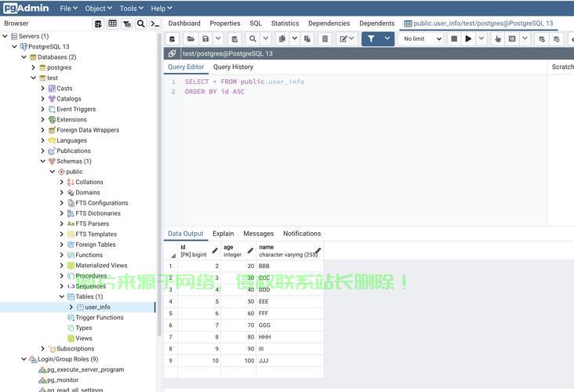Click the edit pencil in age column header
Image resolution: width=574 pixels, height=392 pixels.
point(250,251)
